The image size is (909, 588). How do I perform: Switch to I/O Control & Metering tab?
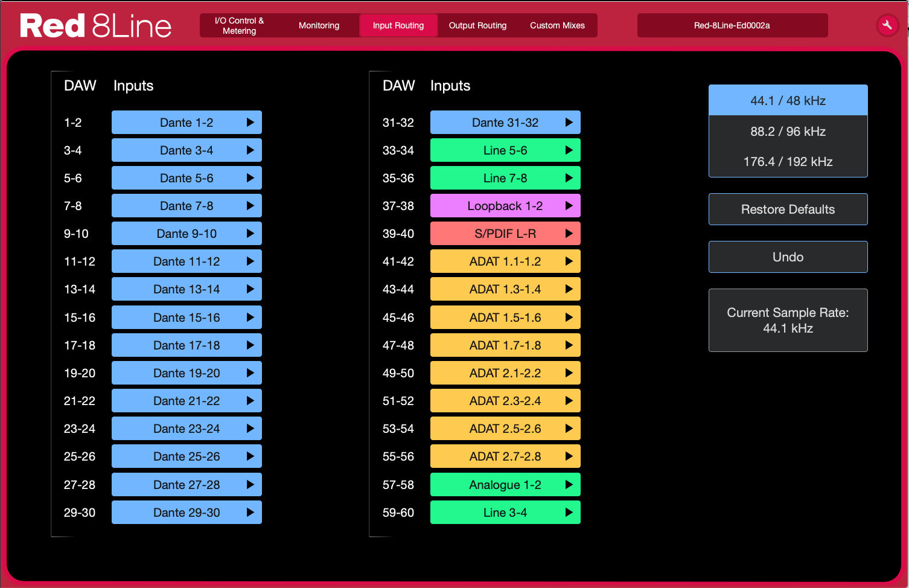240,25
